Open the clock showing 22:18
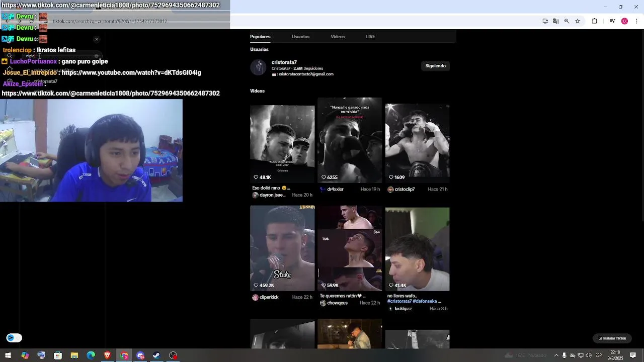 point(615,355)
